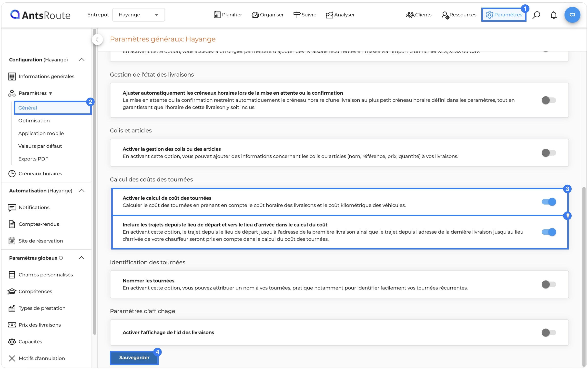Go to Suivre in top navigation
This screenshot has height=370, width=588.
pos(304,15)
